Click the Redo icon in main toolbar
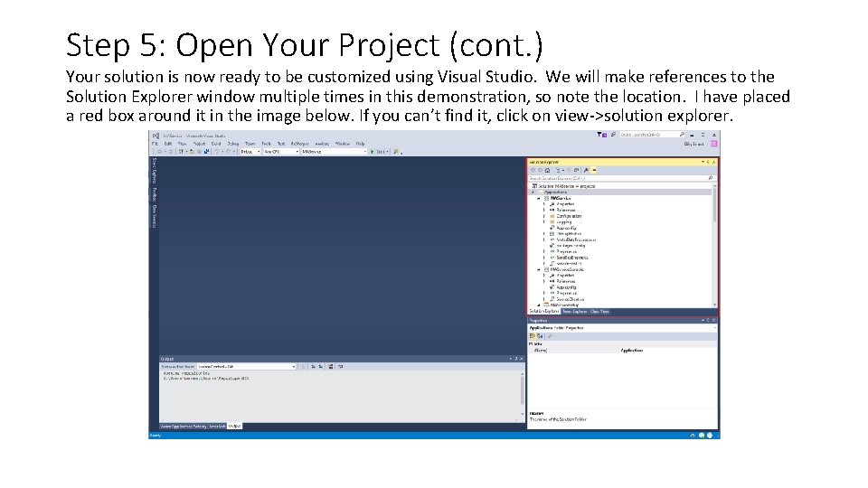Image resolution: width=868 pixels, height=488 pixels. coord(229,152)
